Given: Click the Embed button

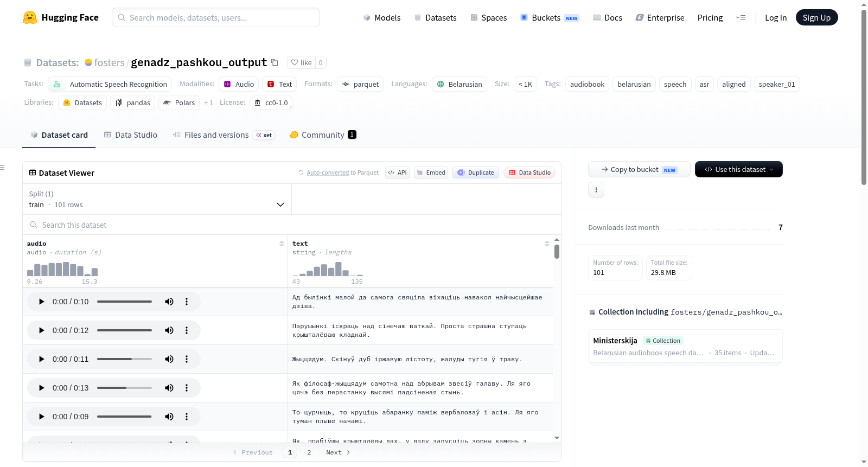Looking at the screenshot, I should tap(431, 172).
